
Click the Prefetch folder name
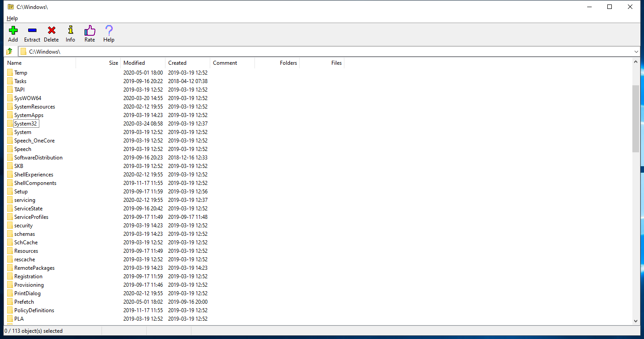click(24, 302)
